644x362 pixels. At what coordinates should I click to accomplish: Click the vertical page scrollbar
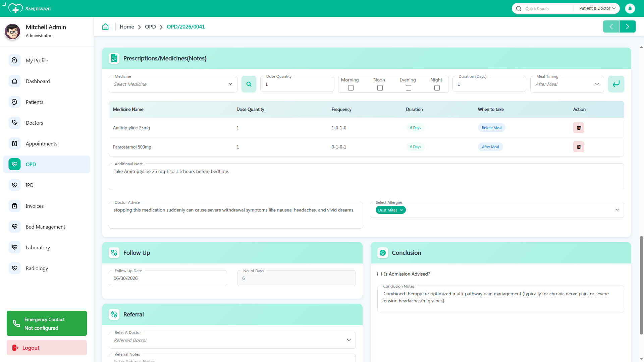[x=641, y=285]
